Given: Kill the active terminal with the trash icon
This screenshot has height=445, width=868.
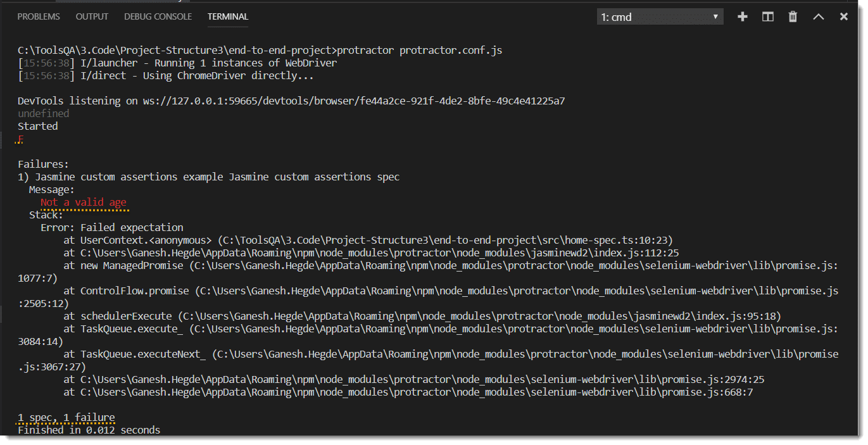Looking at the screenshot, I should [792, 16].
